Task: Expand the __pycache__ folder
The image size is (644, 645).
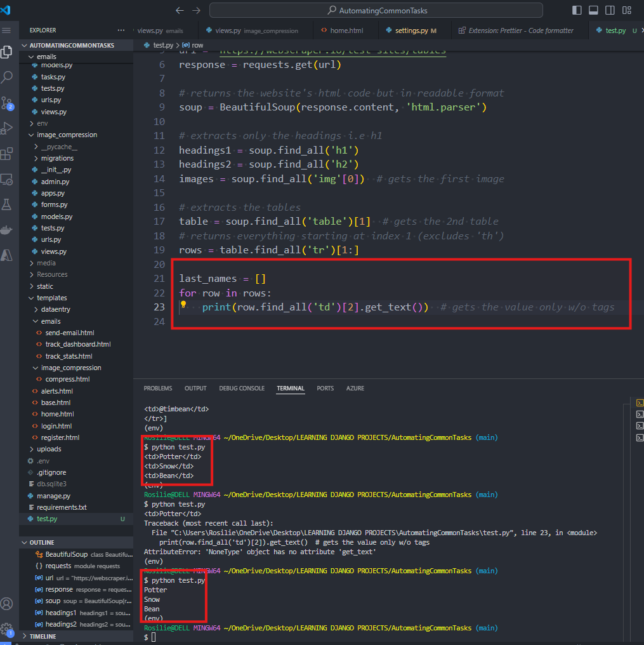Action: pos(77,147)
